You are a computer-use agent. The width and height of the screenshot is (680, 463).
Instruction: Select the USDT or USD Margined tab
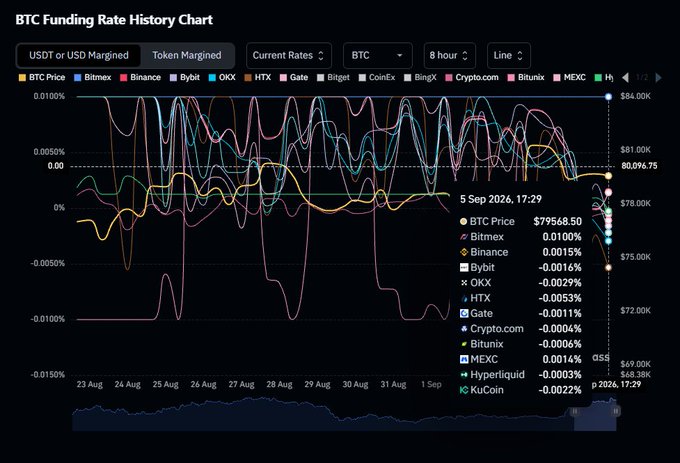coord(78,55)
